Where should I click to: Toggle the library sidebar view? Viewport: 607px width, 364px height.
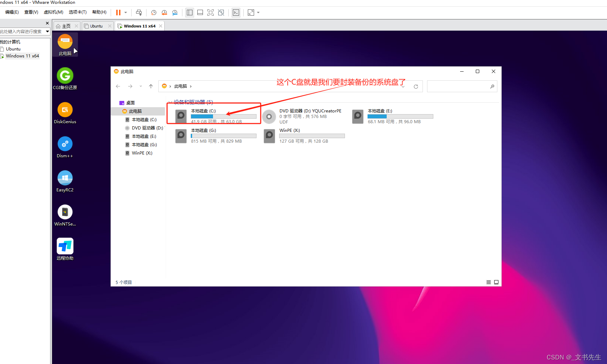[190, 13]
